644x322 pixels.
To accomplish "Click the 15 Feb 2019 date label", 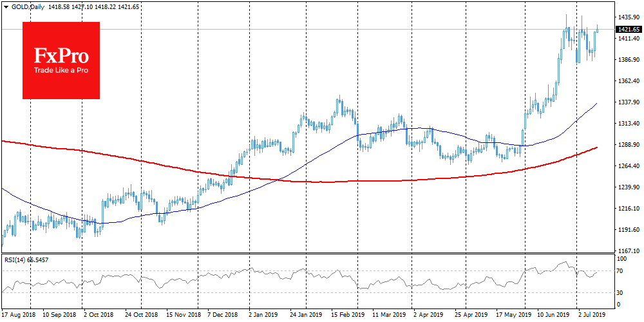I will (x=348, y=316).
